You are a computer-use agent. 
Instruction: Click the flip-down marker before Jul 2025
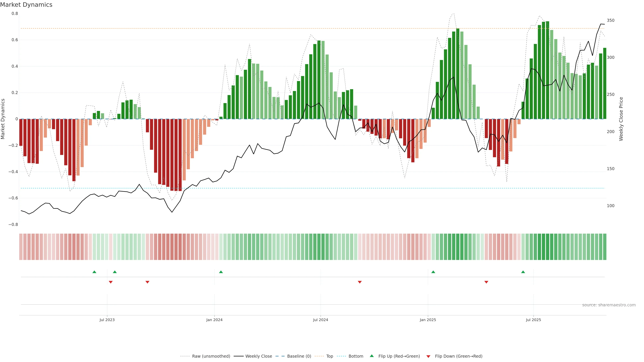[x=486, y=282]
